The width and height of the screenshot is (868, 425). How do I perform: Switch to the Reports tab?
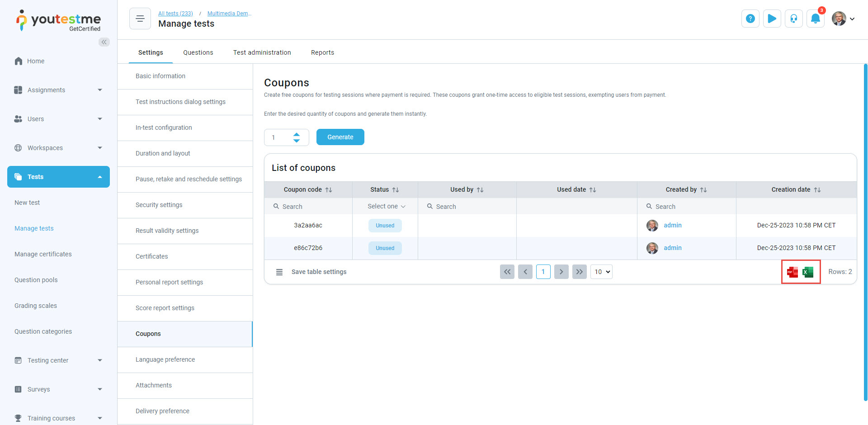point(322,52)
